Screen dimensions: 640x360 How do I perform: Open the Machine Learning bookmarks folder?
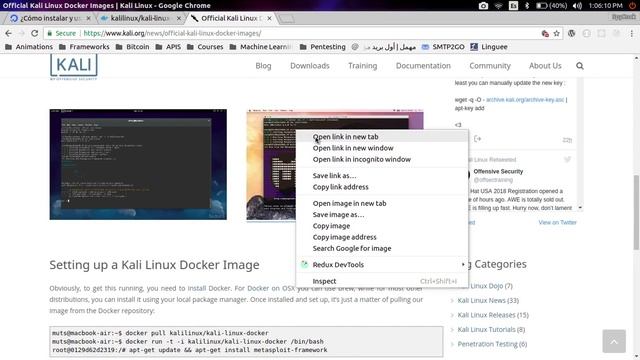(x=261, y=47)
